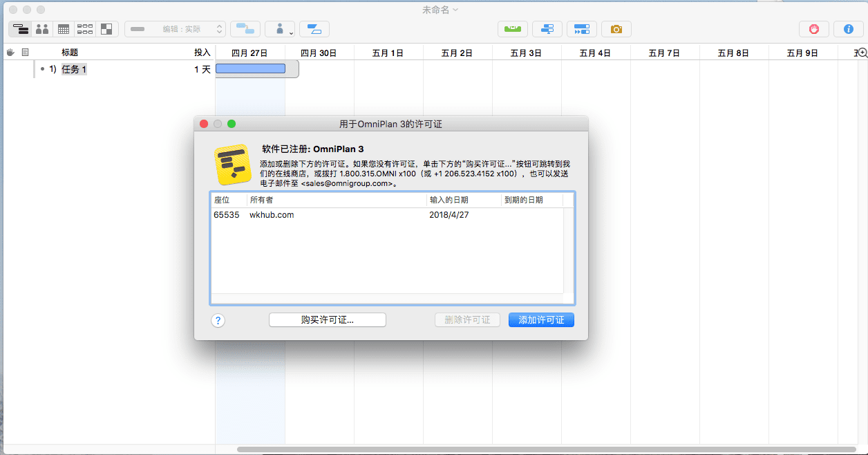Click the connect tasks toolbar button
The width and height of the screenshot is (868, 455).
pos(245,29)
